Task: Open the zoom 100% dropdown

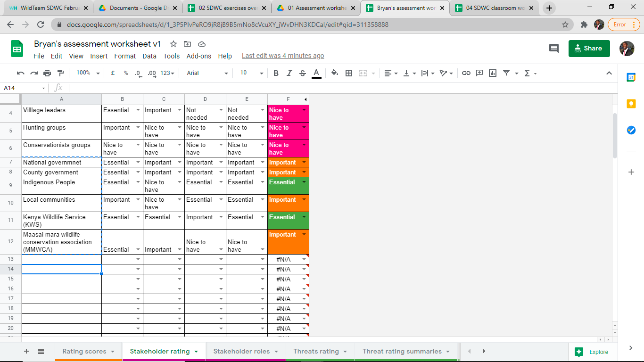Action: coord(88,73)
